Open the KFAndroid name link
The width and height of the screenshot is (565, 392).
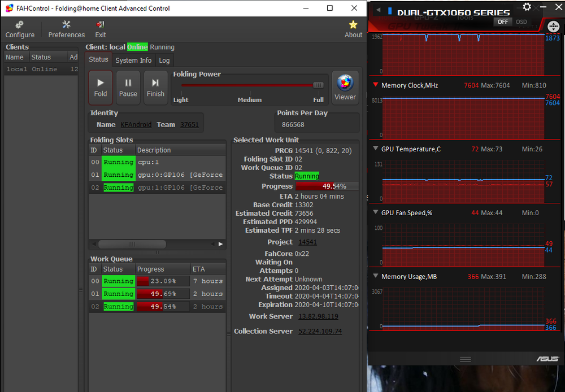(136, 125)
